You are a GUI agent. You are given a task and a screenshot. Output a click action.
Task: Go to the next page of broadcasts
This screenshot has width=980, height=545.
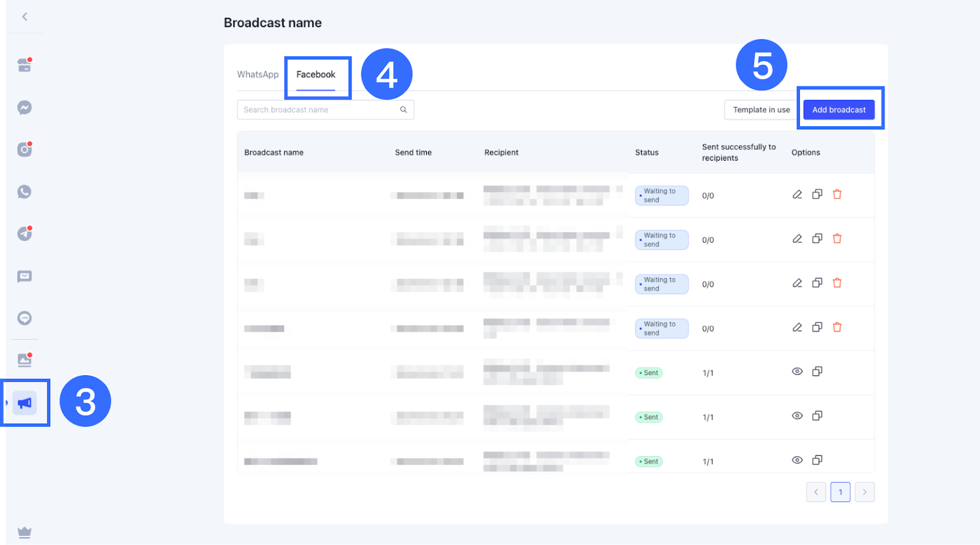tap(865, 492)
